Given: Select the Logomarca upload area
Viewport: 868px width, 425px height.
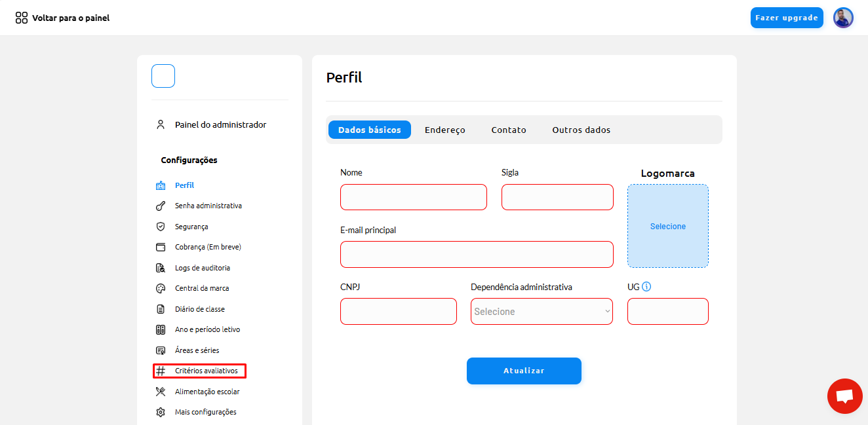Looking at the screenshot, I should pos(668,226).
